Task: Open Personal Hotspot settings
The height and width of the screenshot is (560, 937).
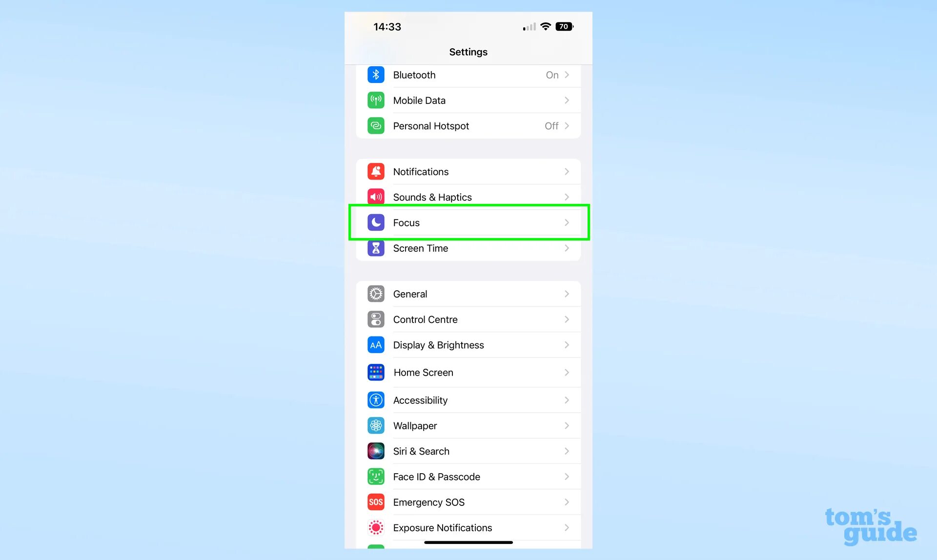Action: (468, 126)
